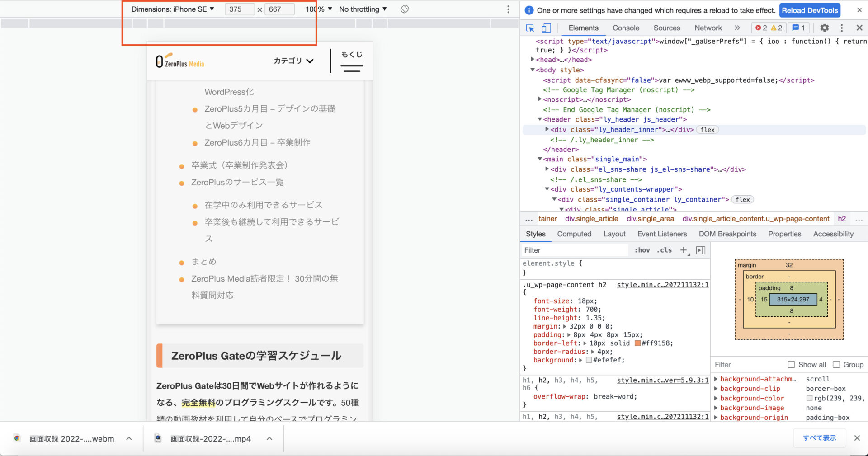
Task: Close the DevTools panel
Action: pos(859,28)
